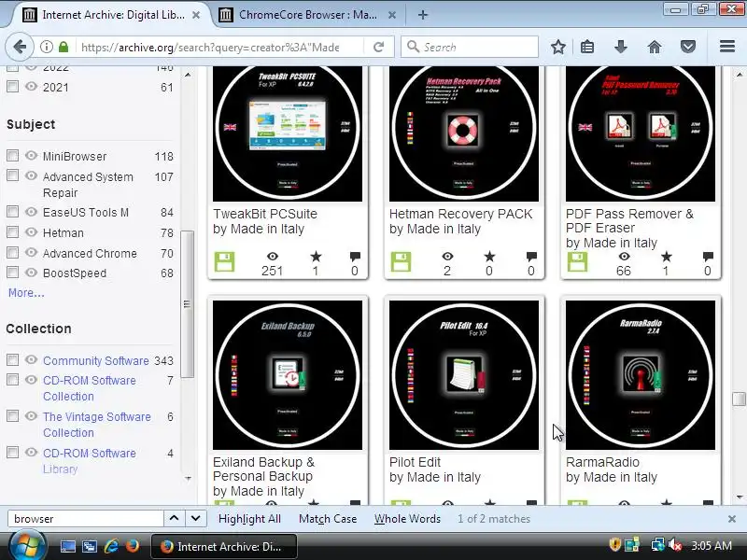This screenshot has width=747, height=560.
Task: Toggle Match Case in find bar
Action: click(328, 519)
